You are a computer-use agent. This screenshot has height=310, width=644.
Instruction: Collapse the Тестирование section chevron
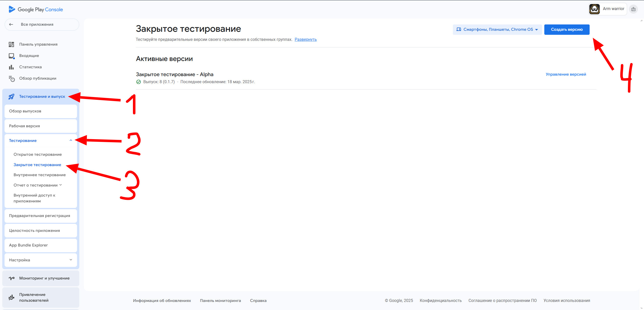(71, 140)
